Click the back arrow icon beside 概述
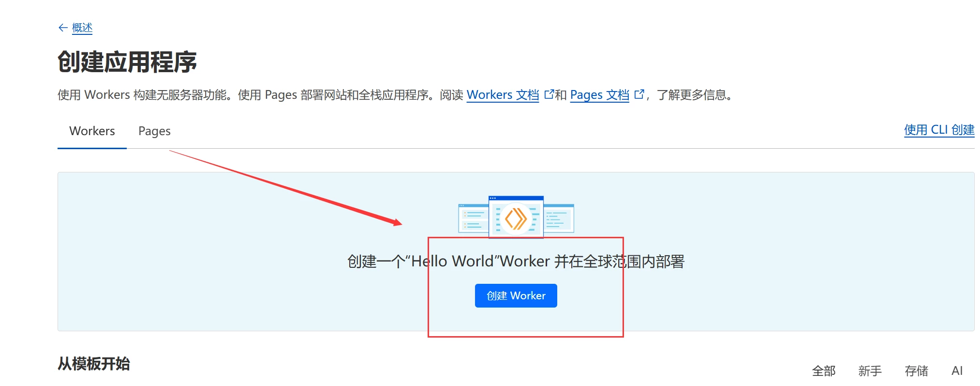The width and height of the screenshot is (980, 386). [x=62, y=28]
